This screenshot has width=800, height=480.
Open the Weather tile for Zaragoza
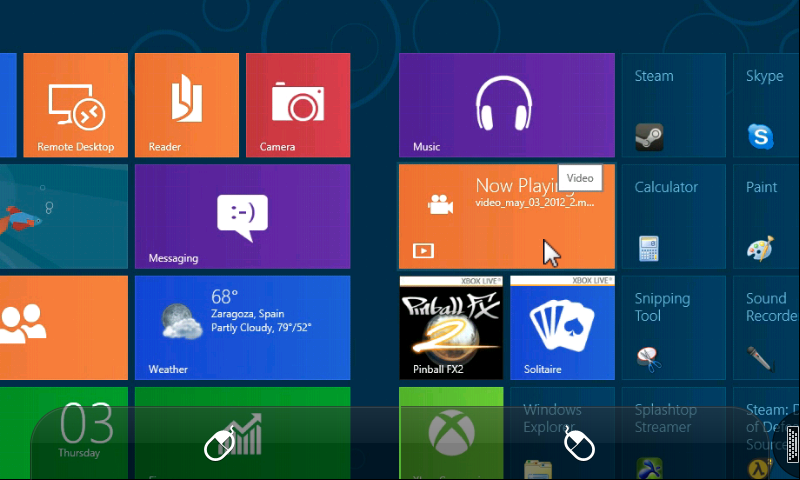pyautogui.click(x=242, y=327)
